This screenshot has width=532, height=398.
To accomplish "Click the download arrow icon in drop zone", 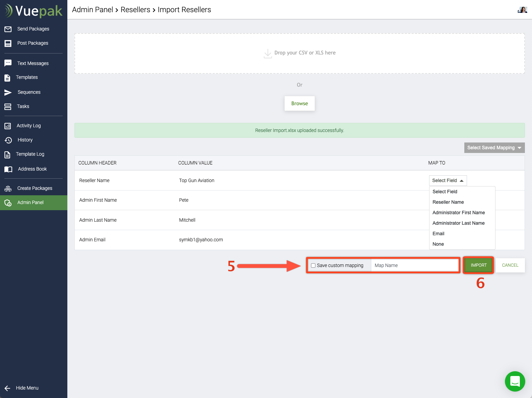I will point(268,53).
